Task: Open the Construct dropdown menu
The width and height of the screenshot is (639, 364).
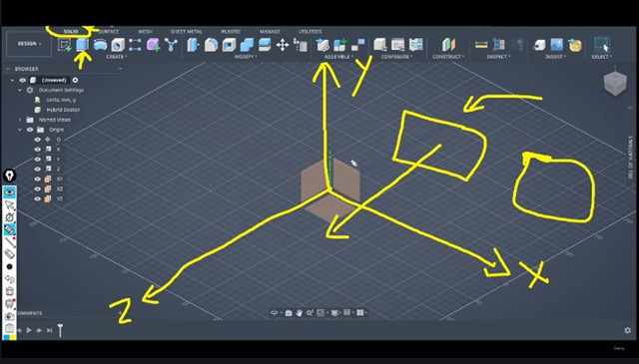Action: tap(448, 57)
